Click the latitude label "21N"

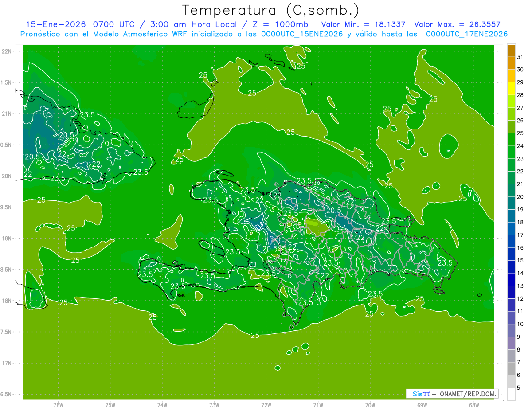tap(7, 114)
